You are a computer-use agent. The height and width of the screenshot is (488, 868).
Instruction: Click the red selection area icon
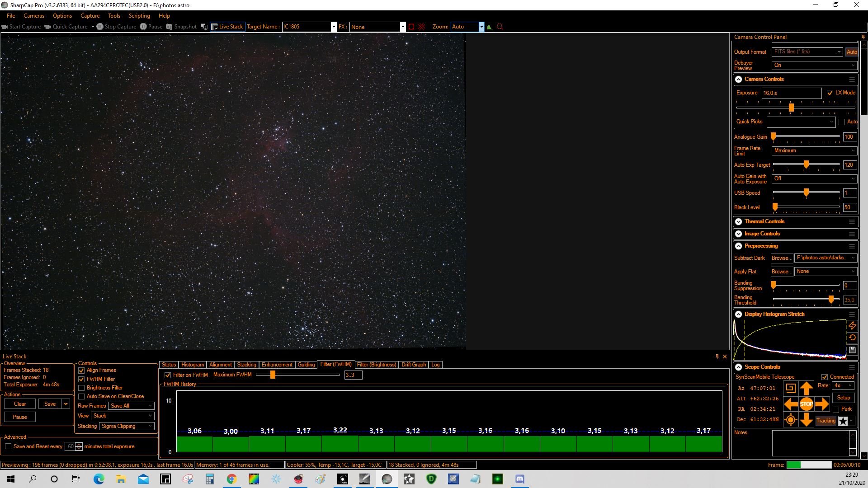pyautogui.click(x=411, y=27)
